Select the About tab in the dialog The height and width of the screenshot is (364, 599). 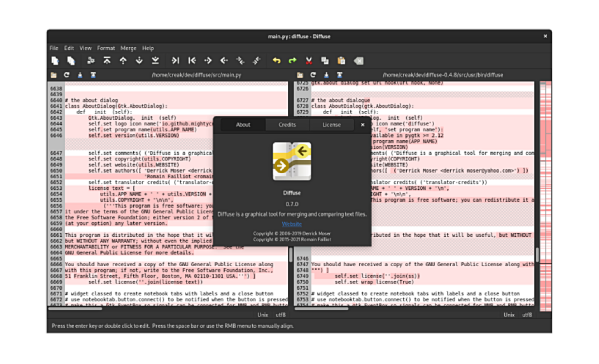click(243, 125)
